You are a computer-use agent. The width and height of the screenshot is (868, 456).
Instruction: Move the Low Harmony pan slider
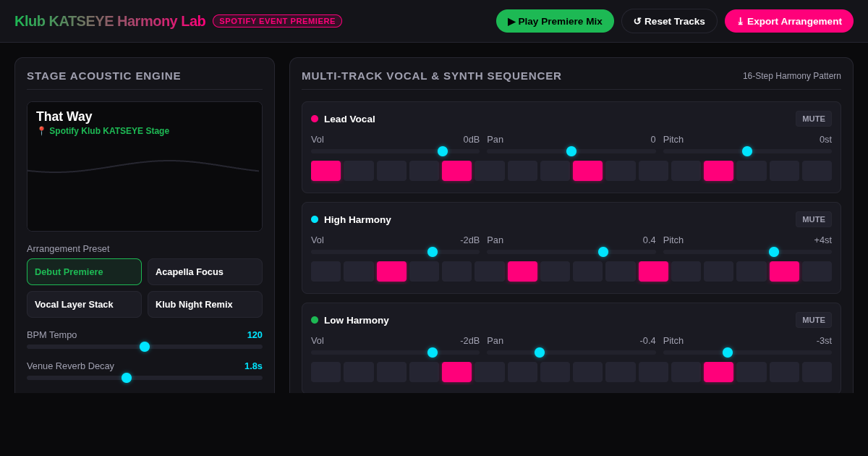click(571, 352)
